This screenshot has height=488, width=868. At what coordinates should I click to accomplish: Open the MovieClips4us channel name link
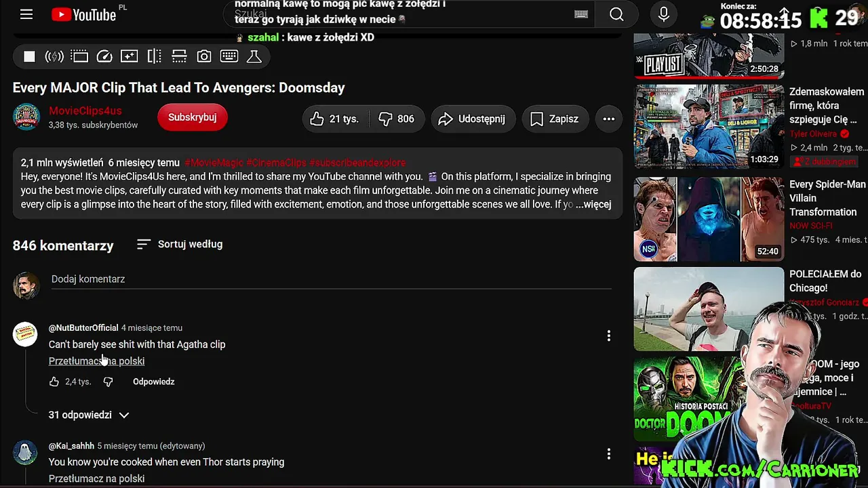[85, 111]
